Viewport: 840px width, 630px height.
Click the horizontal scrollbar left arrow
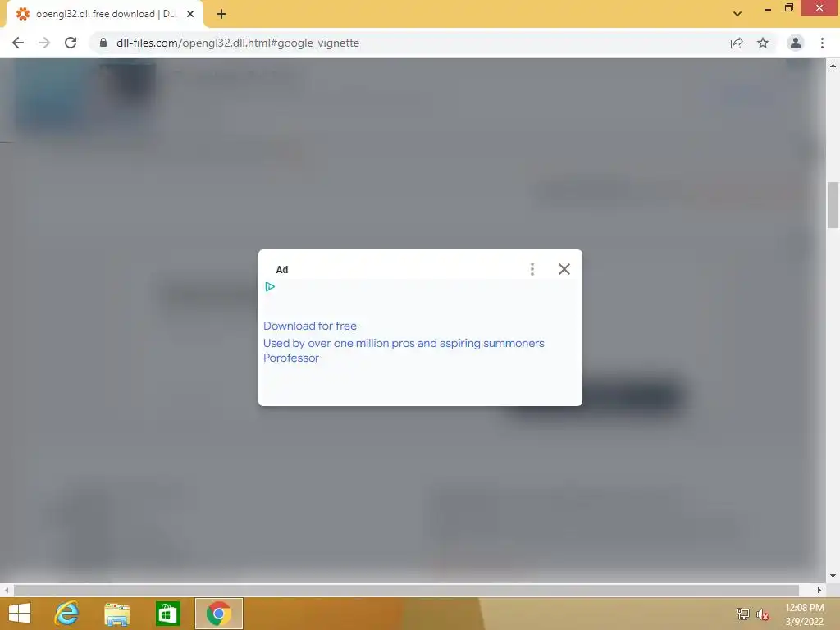(7, 590)
